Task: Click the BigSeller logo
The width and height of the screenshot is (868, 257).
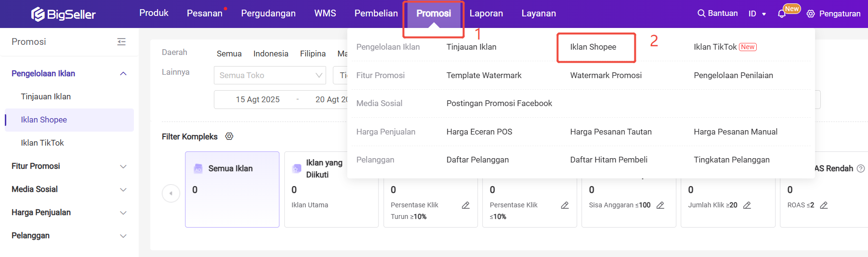Action: pyautogui.click(x=63, y=14)
